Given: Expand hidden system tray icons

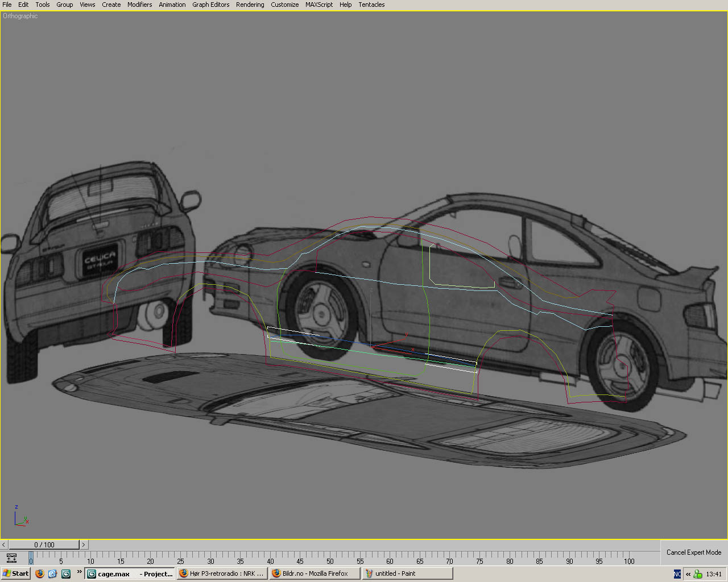Looking at the screenshot, I should [x=688, y=574].
